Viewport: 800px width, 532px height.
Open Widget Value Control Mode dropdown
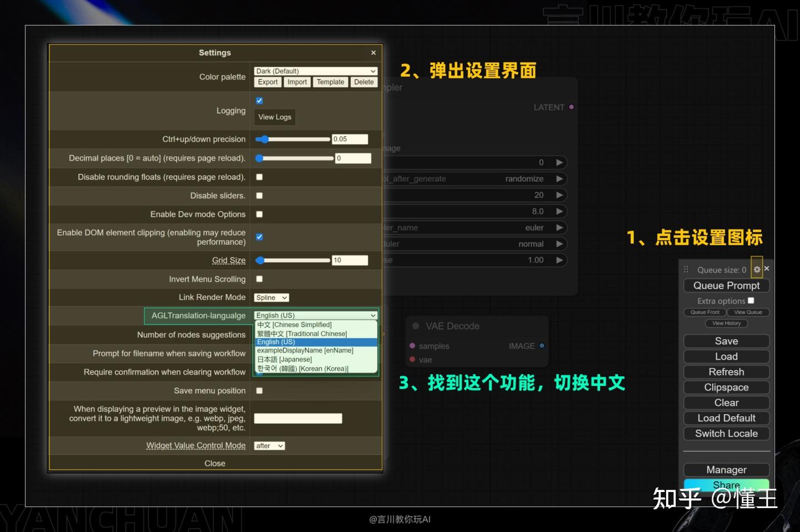pos(269,446)
